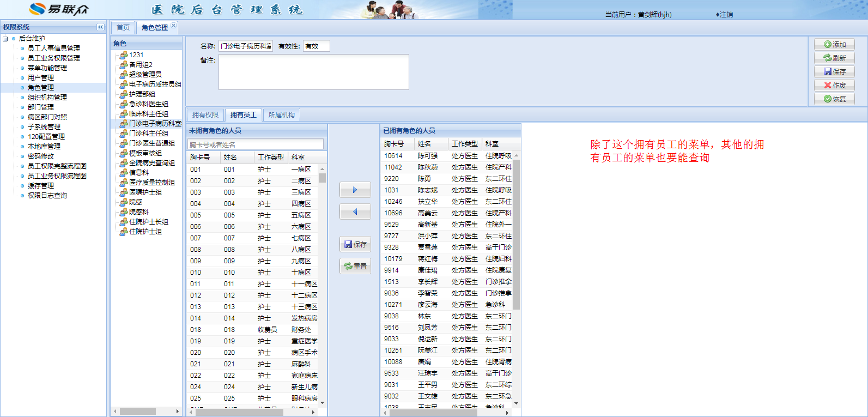868x417 pixels.
Task: Open 权限日志查询
Action: coord(47,196)
